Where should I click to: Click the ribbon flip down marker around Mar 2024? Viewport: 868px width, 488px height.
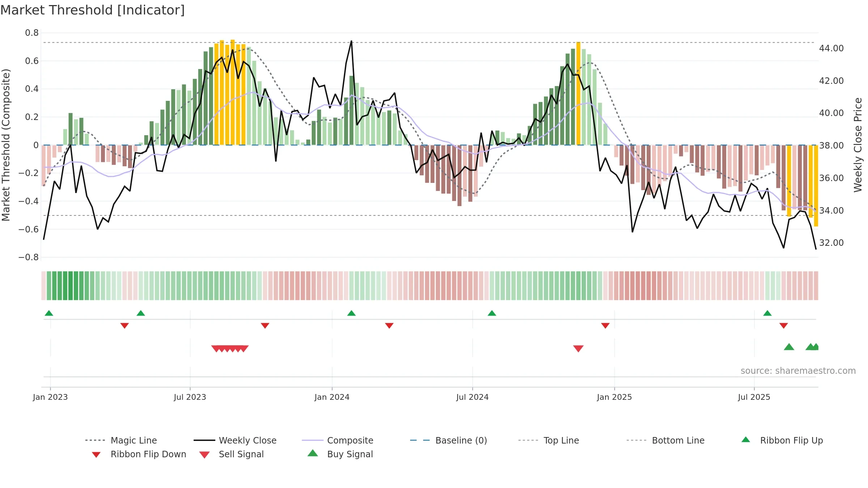click(x=389, y=326)
